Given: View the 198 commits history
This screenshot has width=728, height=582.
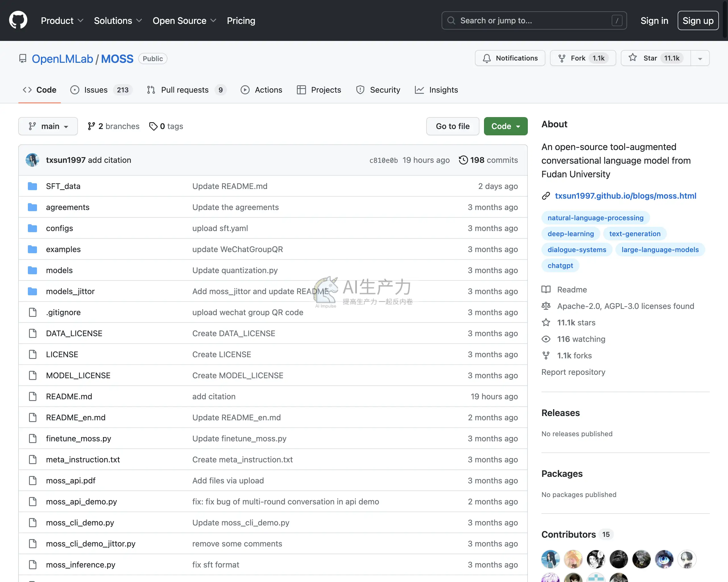Looking at the screenshot, I should point(488,160).
